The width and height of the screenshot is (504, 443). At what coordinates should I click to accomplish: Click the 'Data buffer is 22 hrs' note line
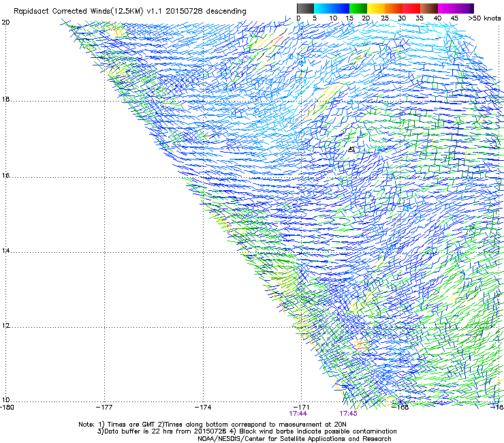point(247,431)
